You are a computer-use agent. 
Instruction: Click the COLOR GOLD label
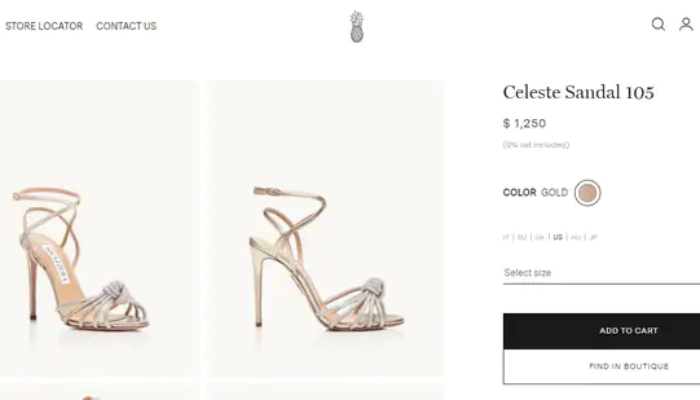pos(535,192)
